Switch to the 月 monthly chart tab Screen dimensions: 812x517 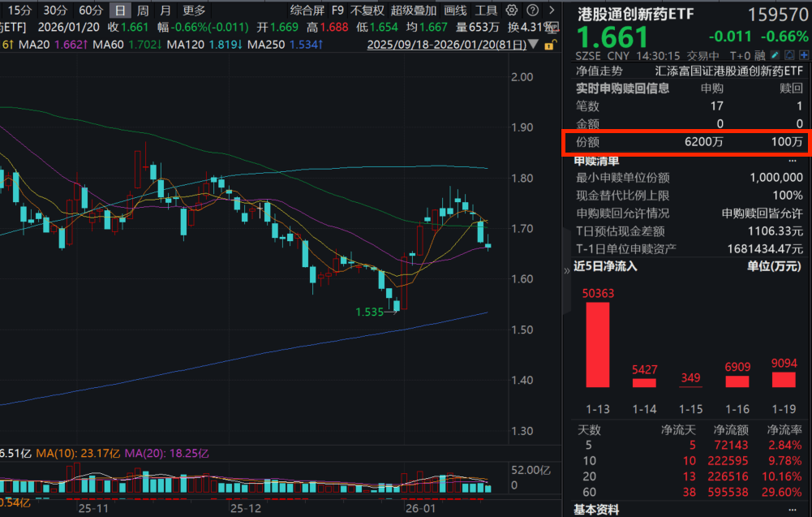pos(164,11)
